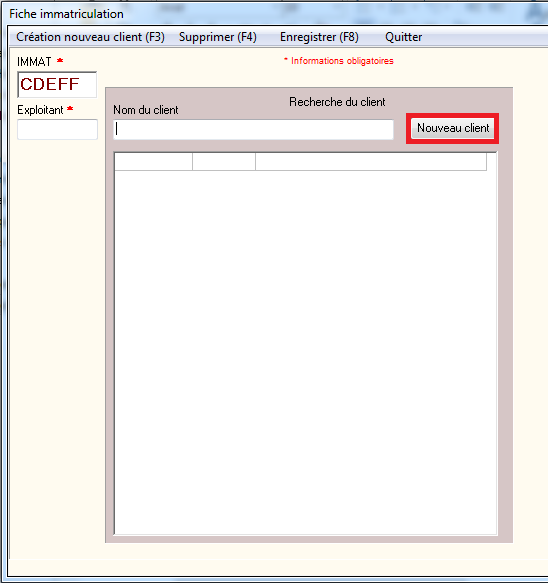Choose Enregistrer (F8) to save the record
The height and width of the screenshot is (583, 548).
tap(319, 37)
